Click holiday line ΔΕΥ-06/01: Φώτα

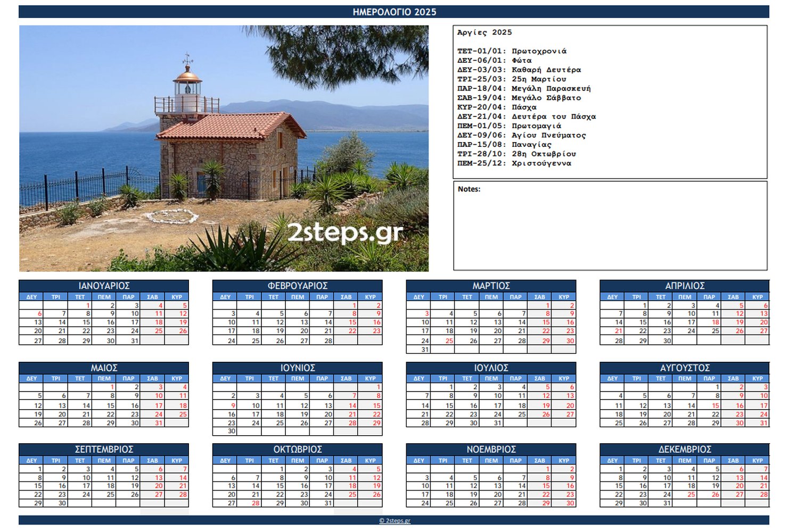pos(495,61)
